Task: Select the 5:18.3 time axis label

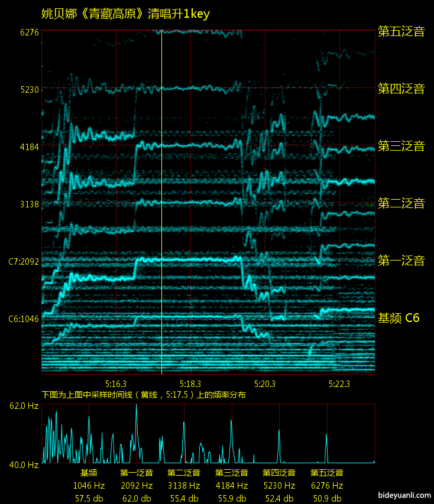Action: point(190,383)
